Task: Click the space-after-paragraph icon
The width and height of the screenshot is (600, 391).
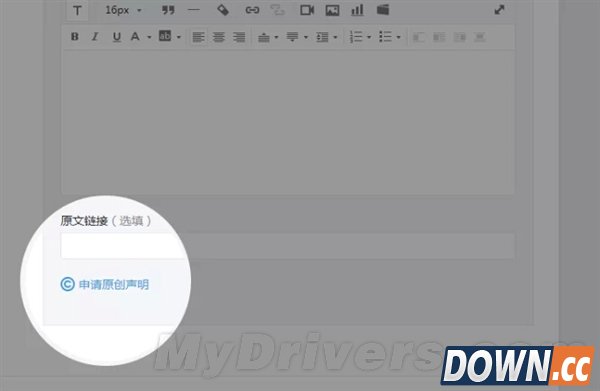Action: pyautogui.click(x=292, y=37)
